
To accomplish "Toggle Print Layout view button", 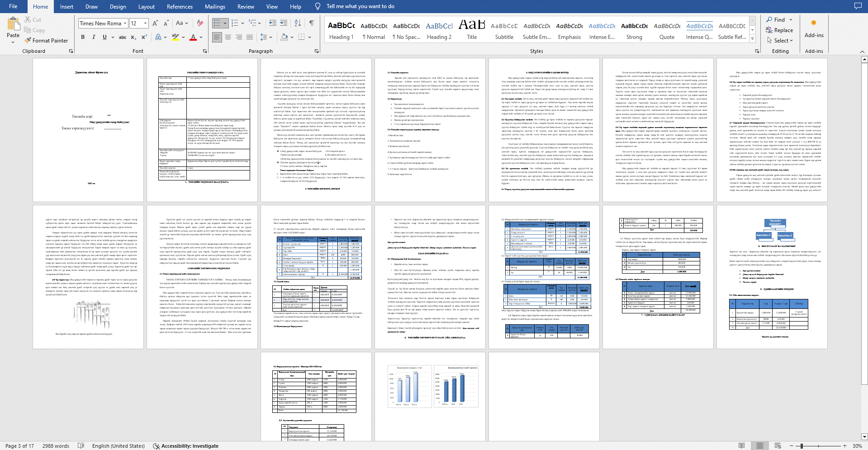I will click(x=760, y=446).
